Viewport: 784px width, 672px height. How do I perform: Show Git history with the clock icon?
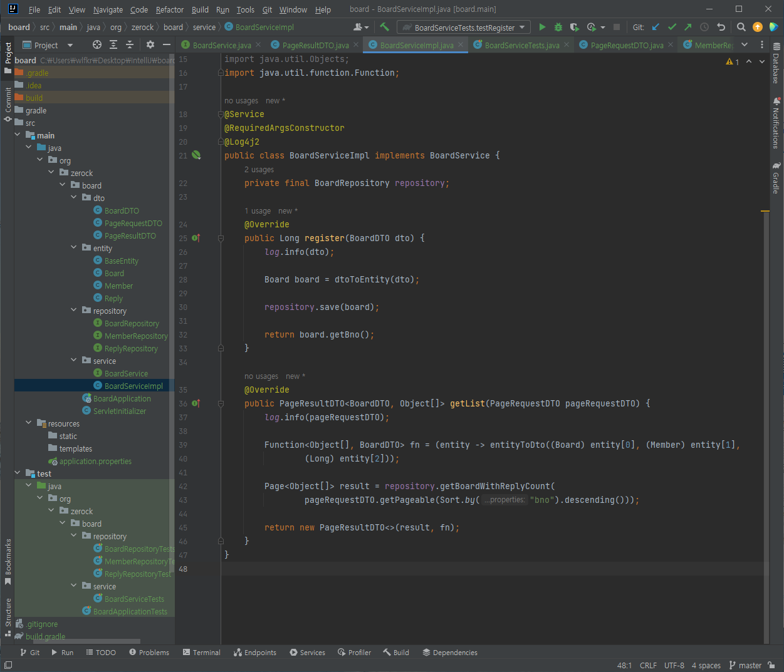pyautogui.click(x=704, y=27)
